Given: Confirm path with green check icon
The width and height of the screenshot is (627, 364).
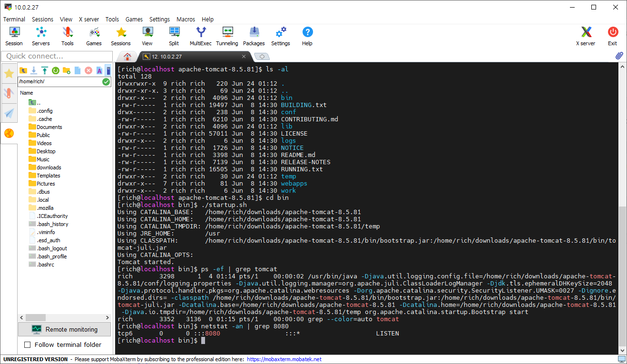Looking at the screenshot, I should (x=106, y=82).
